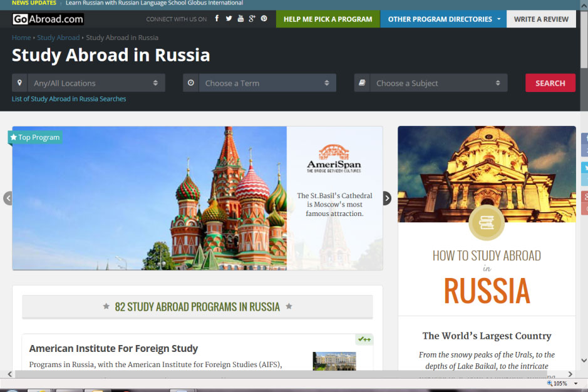Click the Top Program badge
Screen dimensions: 588x392
pos(35,137)
